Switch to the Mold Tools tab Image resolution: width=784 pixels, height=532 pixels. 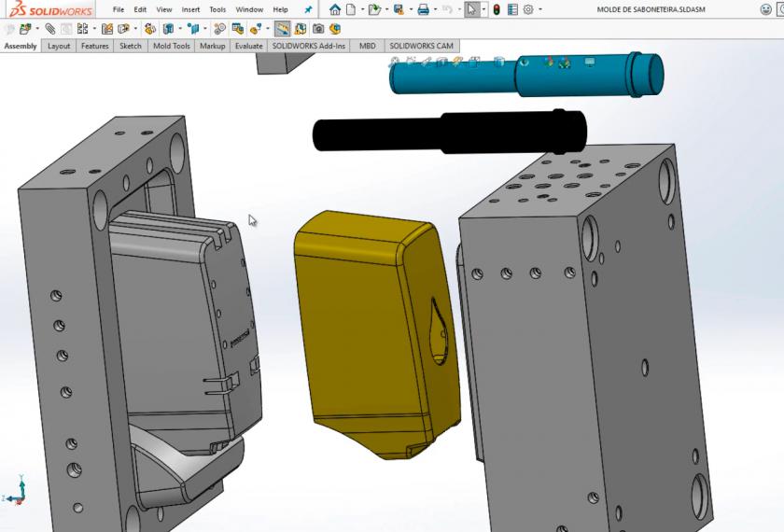click(x=170, y=46)
